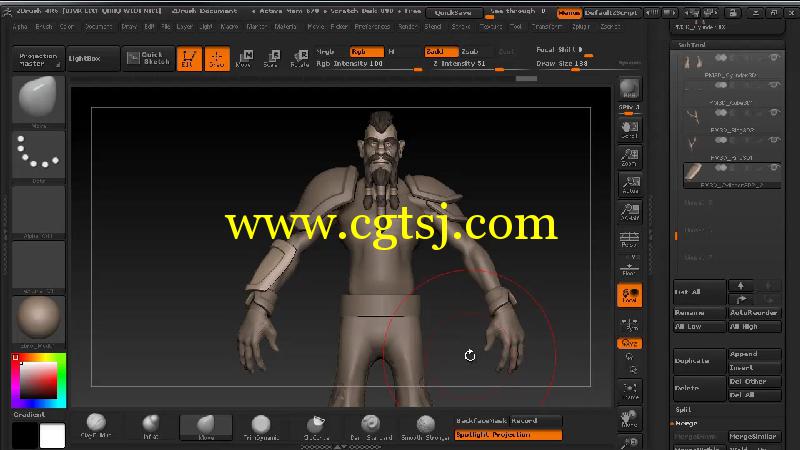Open the empty Texture slot

tap(38, 267)
